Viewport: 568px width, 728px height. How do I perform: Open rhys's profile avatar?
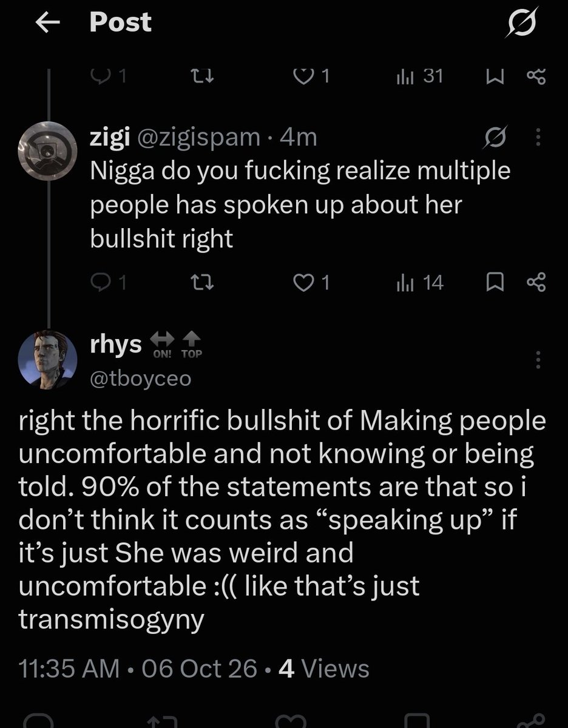(x=47, y=360)
